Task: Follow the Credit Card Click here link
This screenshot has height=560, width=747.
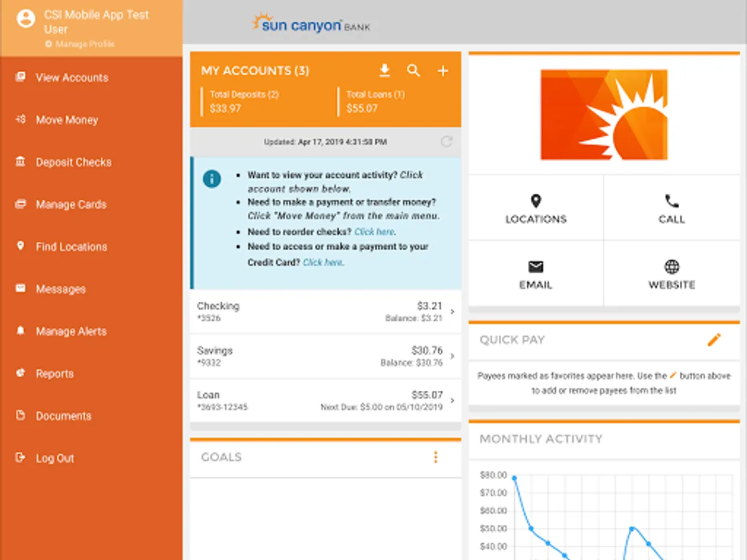Action: pyautogui.click(x=322, y=263)
